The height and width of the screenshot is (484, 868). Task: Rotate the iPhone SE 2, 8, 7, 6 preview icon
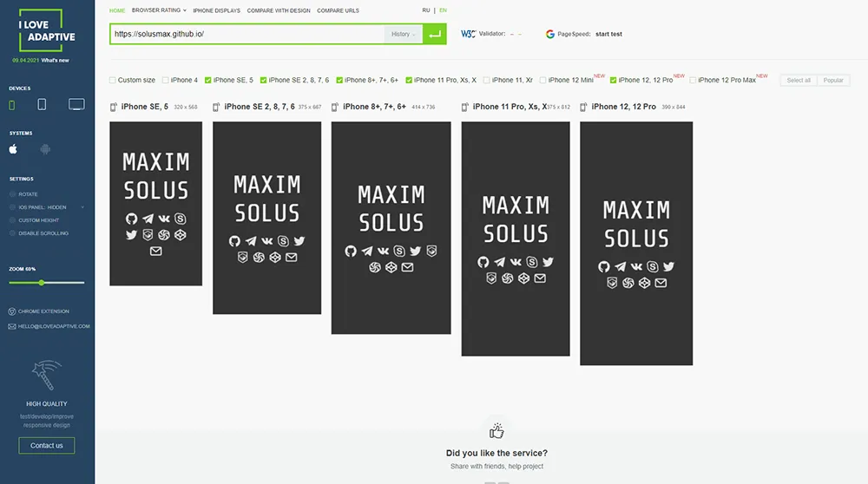pos(216,108)
